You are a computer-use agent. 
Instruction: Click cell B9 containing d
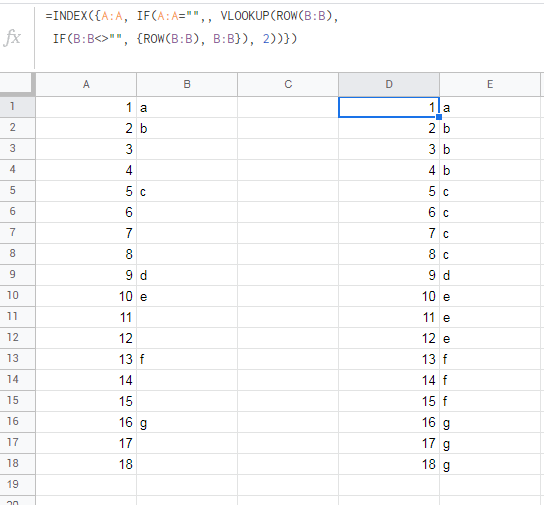point(187,275)
